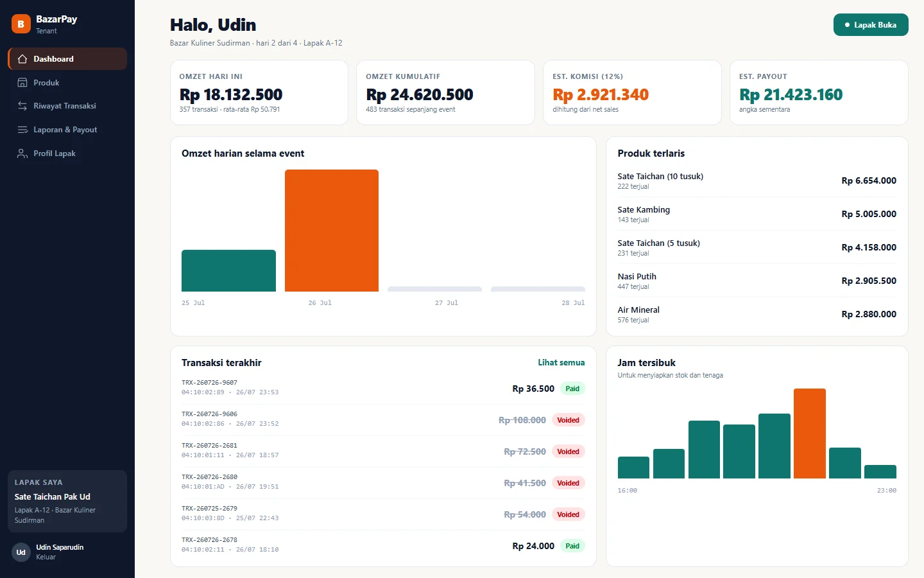This screenshot has width=924, height=578.
Task: Click the Voided badge for Rp 72.500
Action: pyautogui.click(x=568, y=451)
